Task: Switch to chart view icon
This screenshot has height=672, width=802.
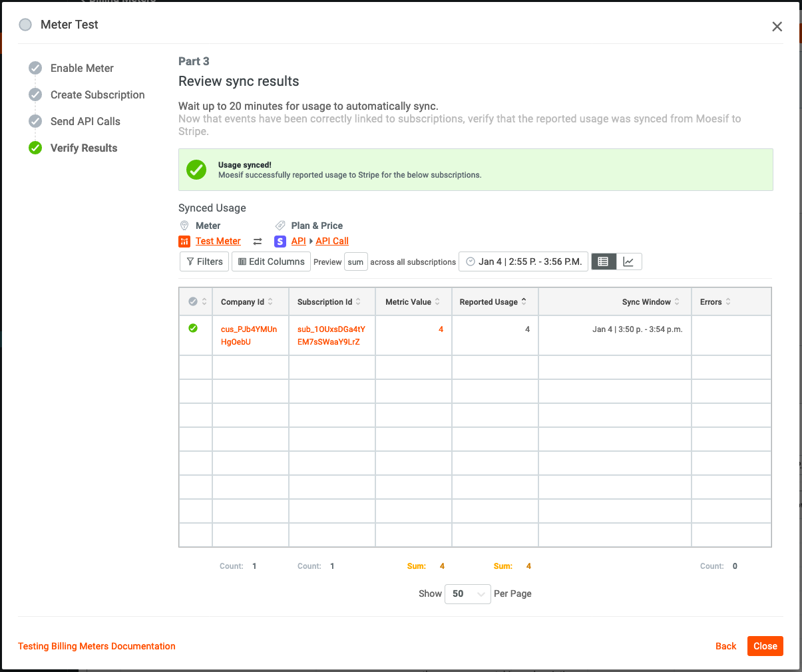Action: click(628, 261)
